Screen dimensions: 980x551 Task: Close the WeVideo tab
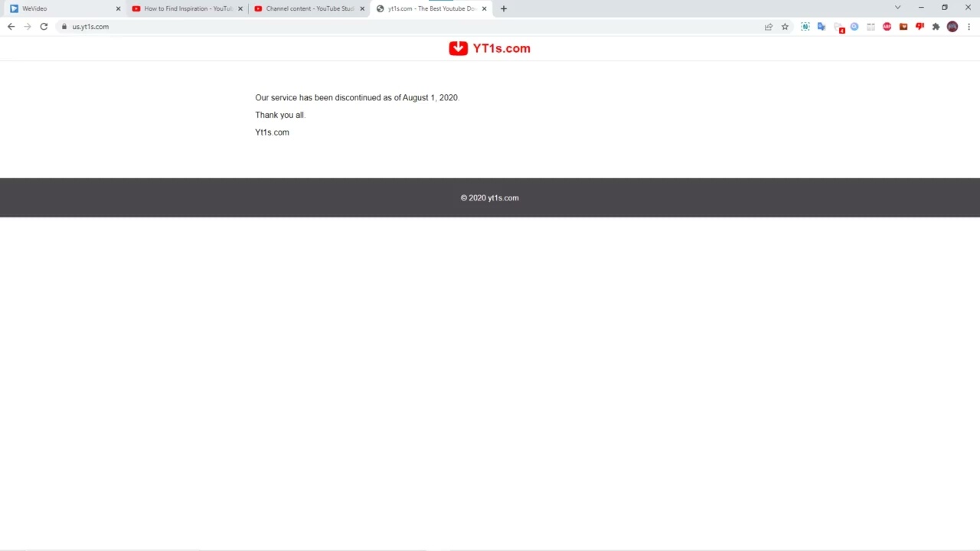(x=118, y=9)
